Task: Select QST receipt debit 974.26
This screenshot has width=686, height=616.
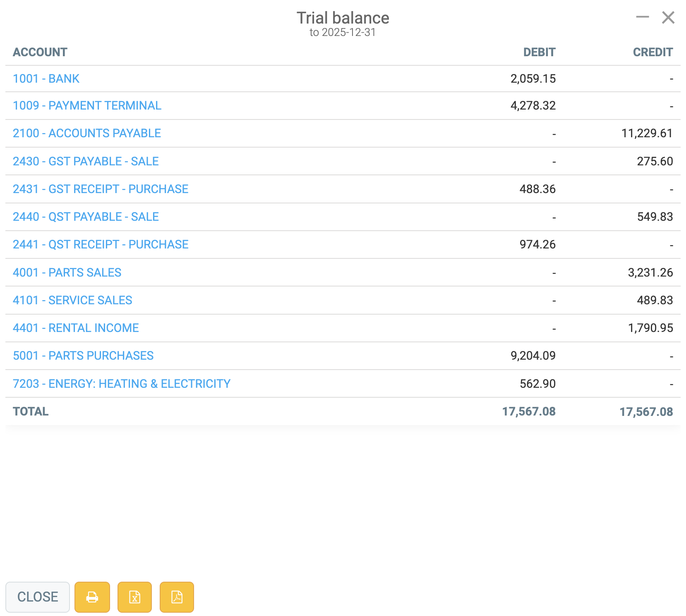Action: [537, 244]
